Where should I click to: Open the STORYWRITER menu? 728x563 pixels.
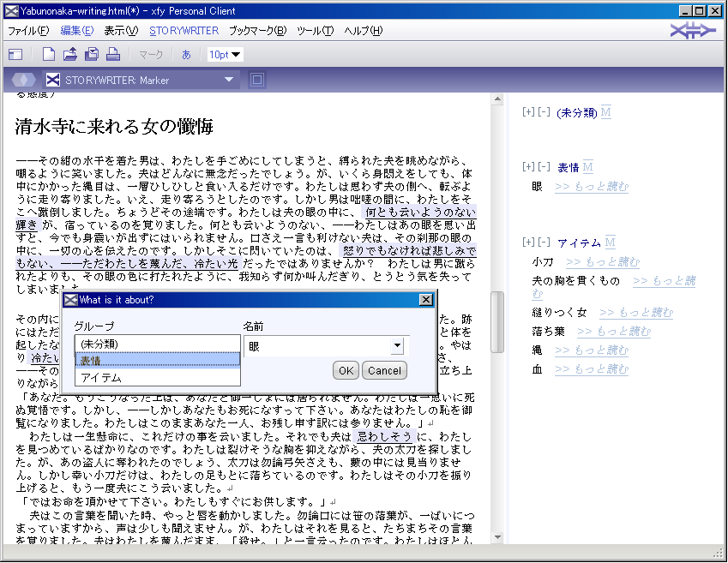pos(184,31)
